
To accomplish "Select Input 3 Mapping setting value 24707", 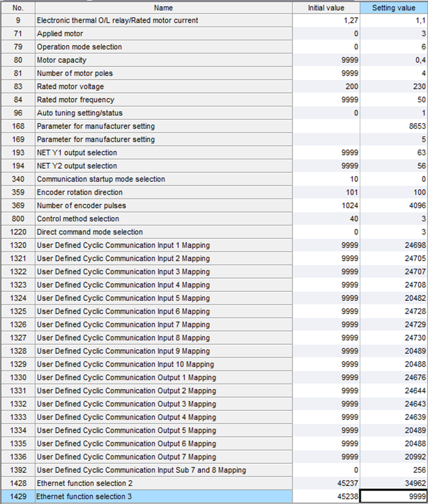I will 393,272.
